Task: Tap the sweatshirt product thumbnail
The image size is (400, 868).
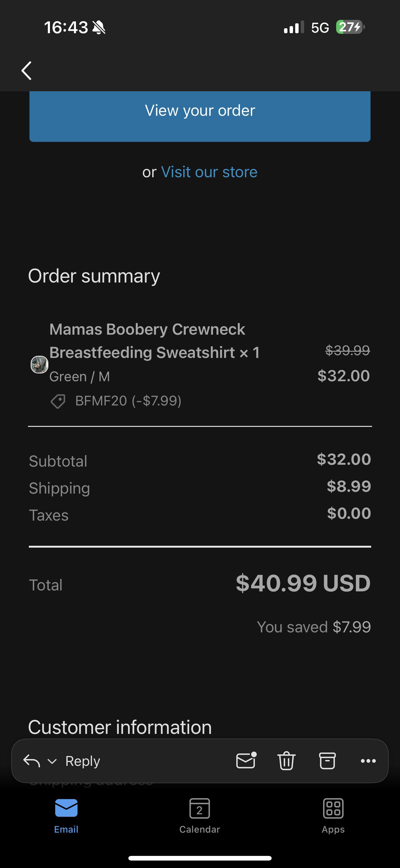Action: pyautogui.click(x=39, y=364)
